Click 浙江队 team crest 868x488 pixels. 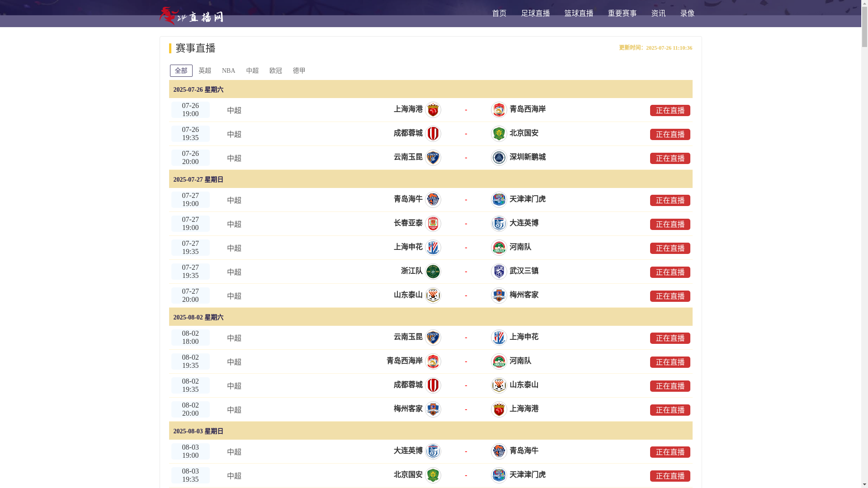pos(433,272)
